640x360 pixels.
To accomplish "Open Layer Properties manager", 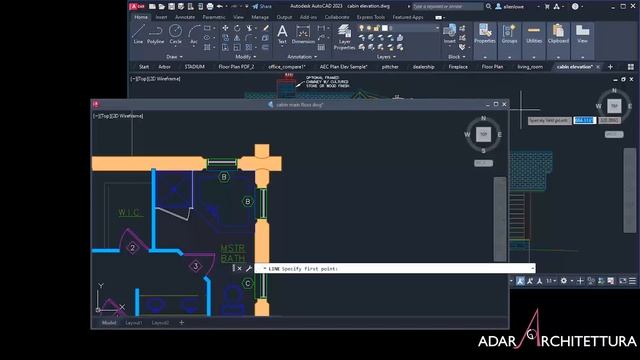I will click(344, 37).
